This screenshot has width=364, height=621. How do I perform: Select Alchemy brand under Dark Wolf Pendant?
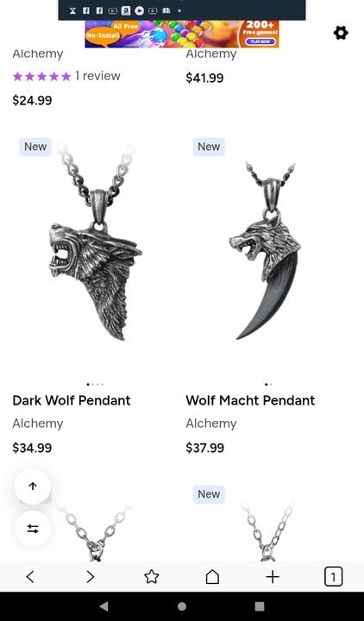click(38, 423)
